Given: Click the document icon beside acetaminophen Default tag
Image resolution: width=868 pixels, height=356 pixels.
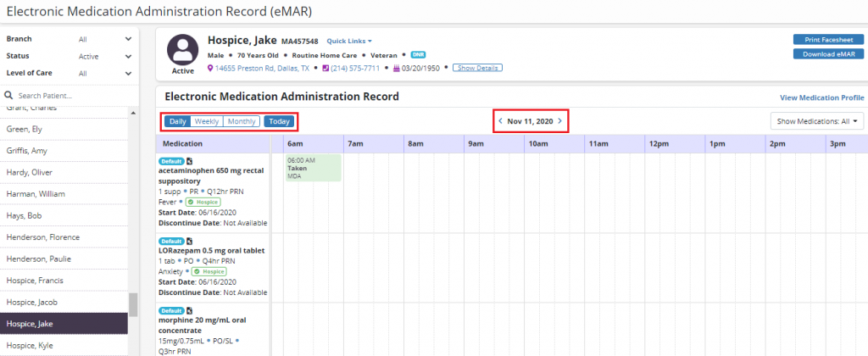Looking at the screenshot, I should 190,160.
